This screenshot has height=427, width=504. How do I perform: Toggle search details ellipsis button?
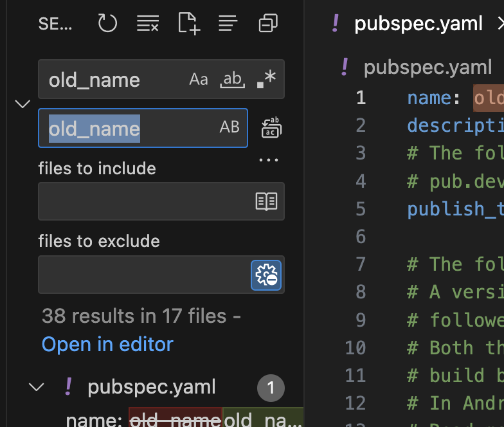coord(268,160)
